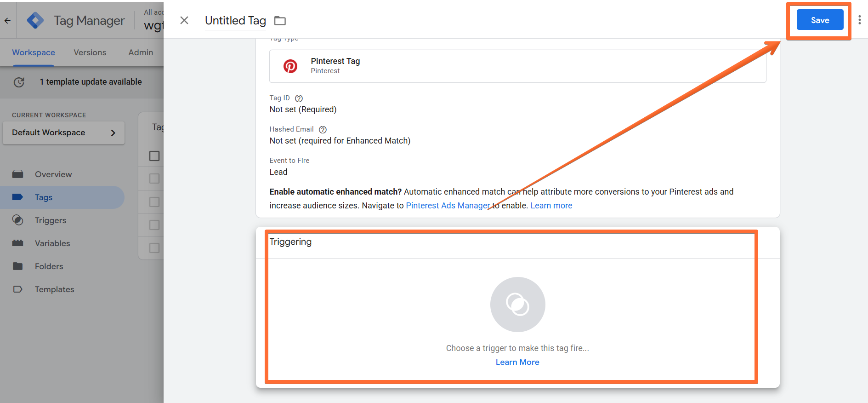868x403 pixels.
Task: Click the Overview briefcase icon
Action: 17,174
